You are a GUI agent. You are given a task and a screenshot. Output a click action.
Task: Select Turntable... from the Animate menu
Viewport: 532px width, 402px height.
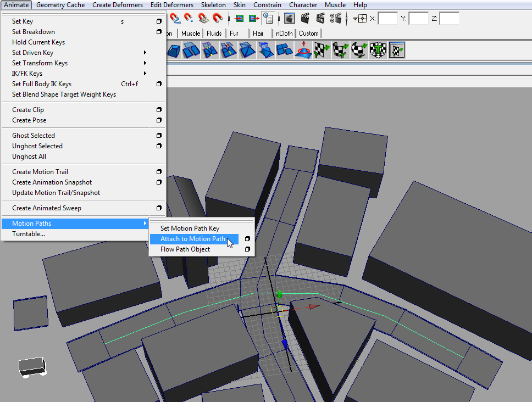pyautogui.click(x=29, y=234)
